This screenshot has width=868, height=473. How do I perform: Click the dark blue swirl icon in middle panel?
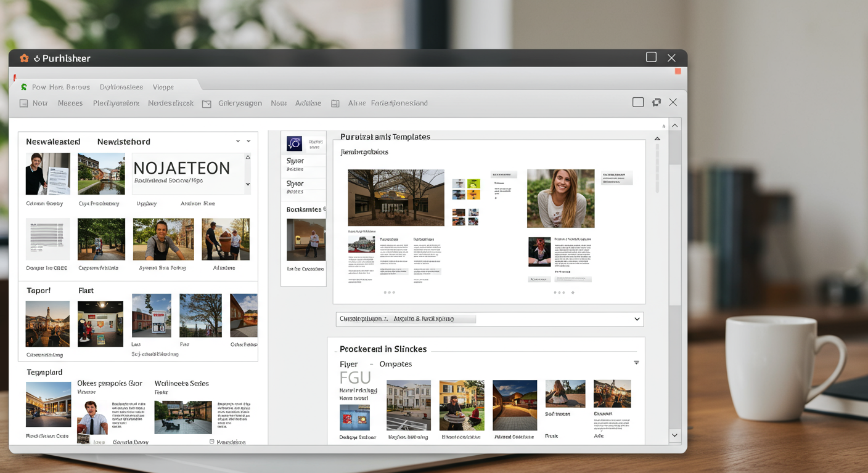294,144
